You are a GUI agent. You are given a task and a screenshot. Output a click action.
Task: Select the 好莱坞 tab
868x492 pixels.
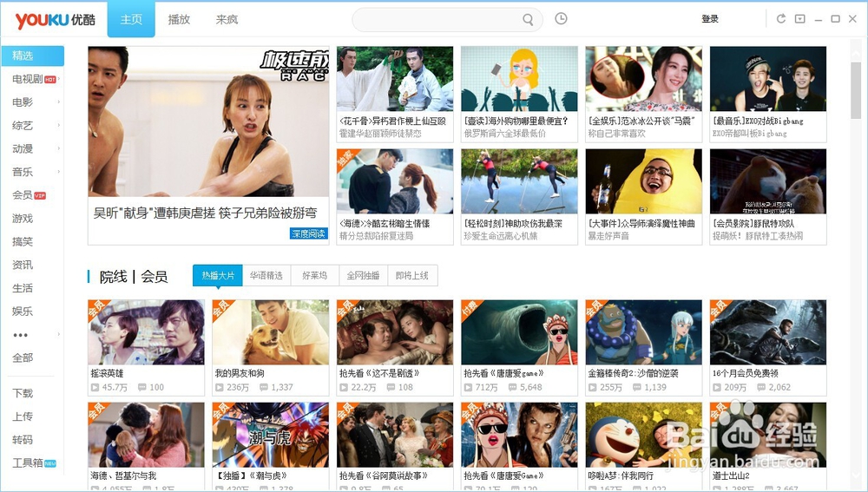314,275
